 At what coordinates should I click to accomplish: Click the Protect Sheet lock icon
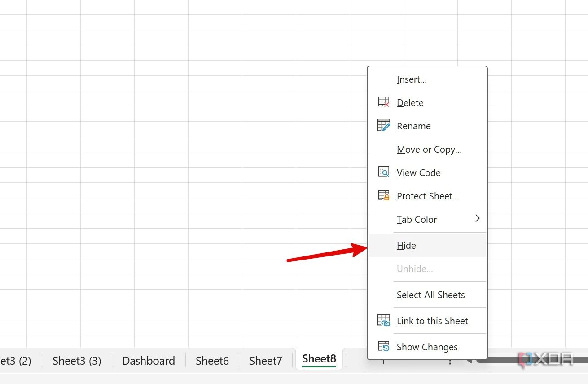pos(384,195)
